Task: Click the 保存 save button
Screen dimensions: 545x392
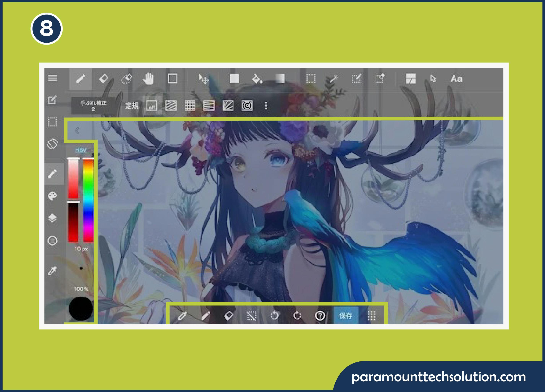Action: coord(346,315)
